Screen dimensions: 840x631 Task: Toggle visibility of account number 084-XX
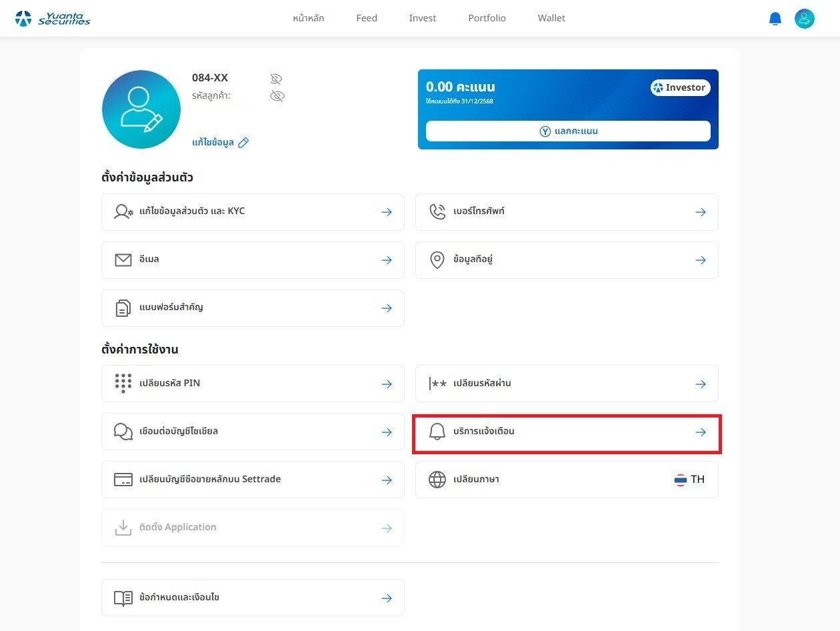pos(276,79)
